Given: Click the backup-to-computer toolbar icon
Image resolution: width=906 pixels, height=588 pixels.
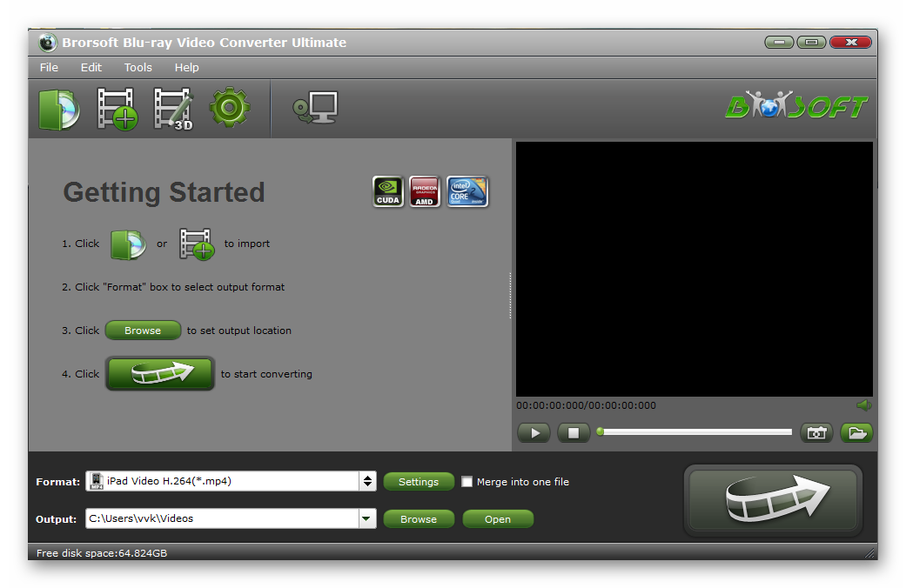Looking at the screenshot, I should point(315,108).
